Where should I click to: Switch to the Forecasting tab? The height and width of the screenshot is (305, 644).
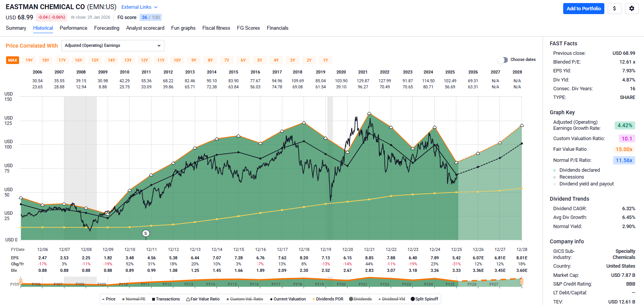coord(107,28)
